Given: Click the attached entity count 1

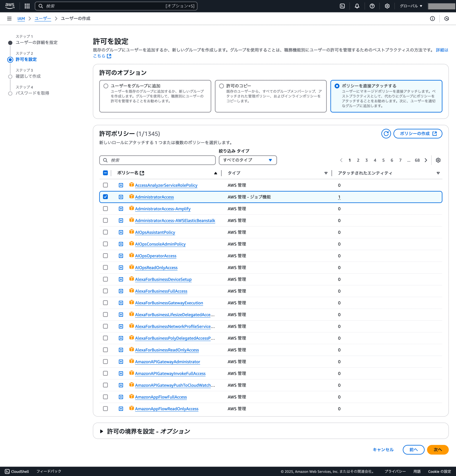Looking at the screenshot, I should tap(339, 197).
